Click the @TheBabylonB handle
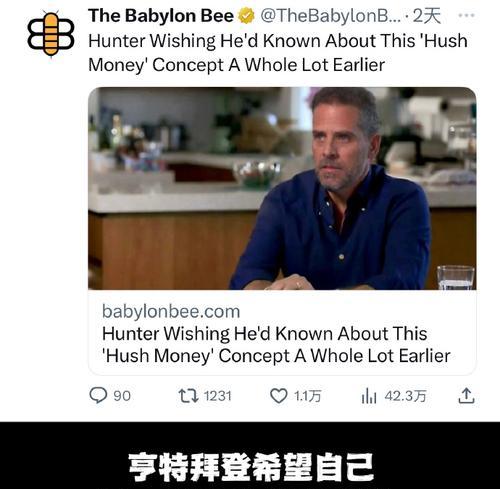500x489 pixels. click(330, 16)
